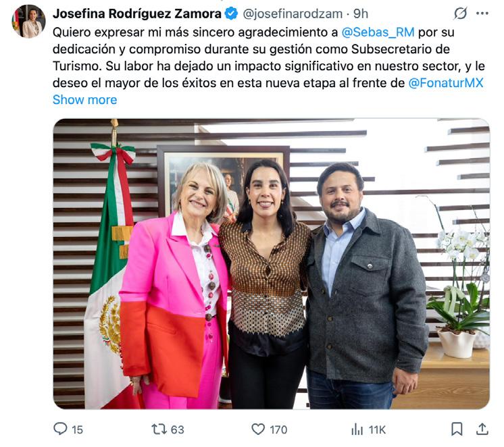Click the Grok explain icon
504x447 pixels.
tap(460, 14)
